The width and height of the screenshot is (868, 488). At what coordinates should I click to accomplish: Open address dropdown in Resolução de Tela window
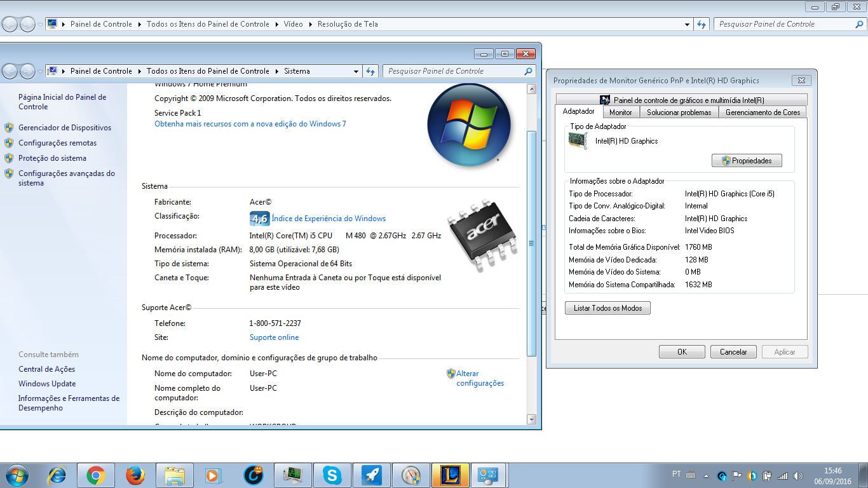[x=688, y=24]
